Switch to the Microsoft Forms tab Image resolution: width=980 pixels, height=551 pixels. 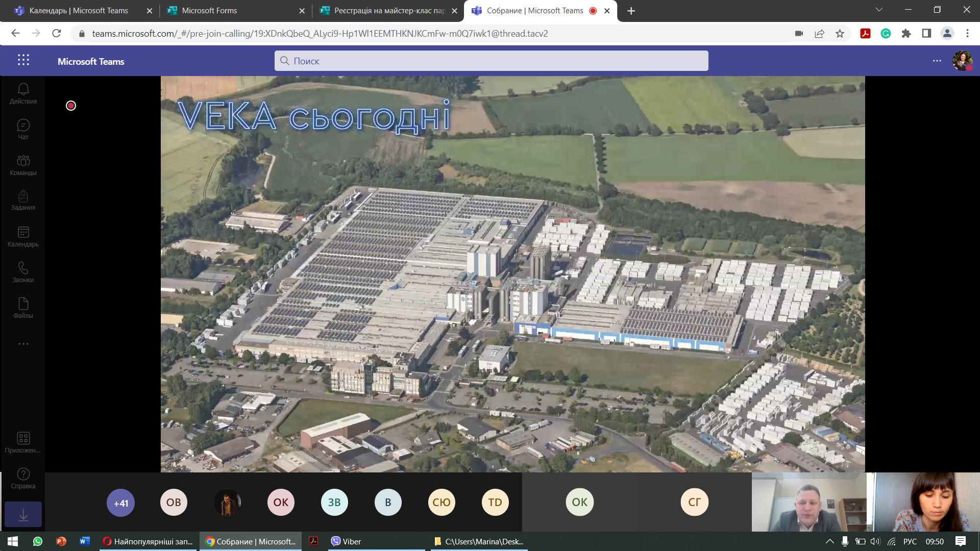click(x=236, y=11)
